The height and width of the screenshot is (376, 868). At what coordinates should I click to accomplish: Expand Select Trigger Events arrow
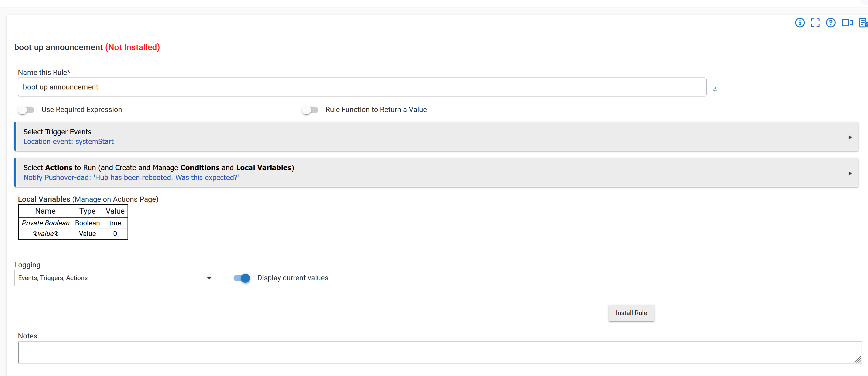(850, 137)
